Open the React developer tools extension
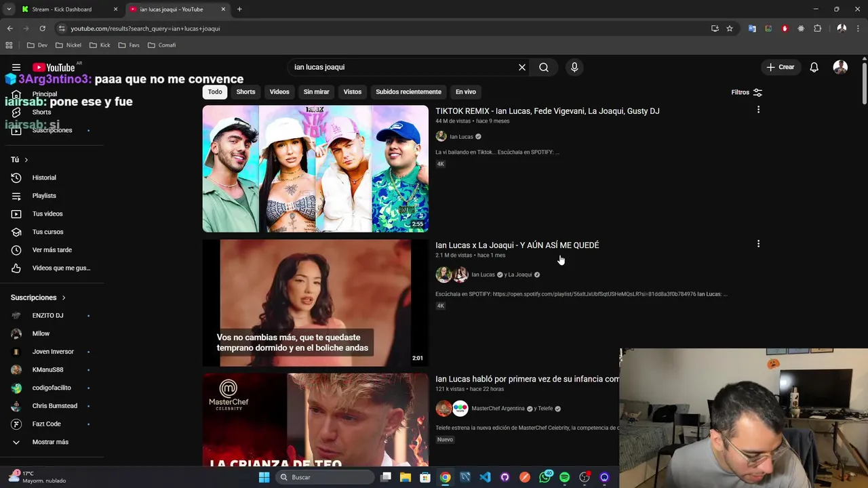 click(x=801, y=28)
